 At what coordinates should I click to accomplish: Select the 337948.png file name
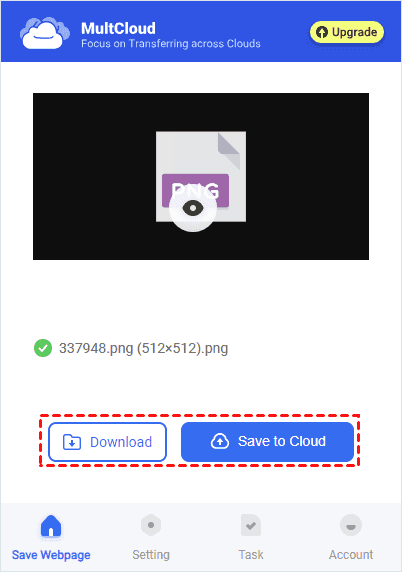[143, 348]
